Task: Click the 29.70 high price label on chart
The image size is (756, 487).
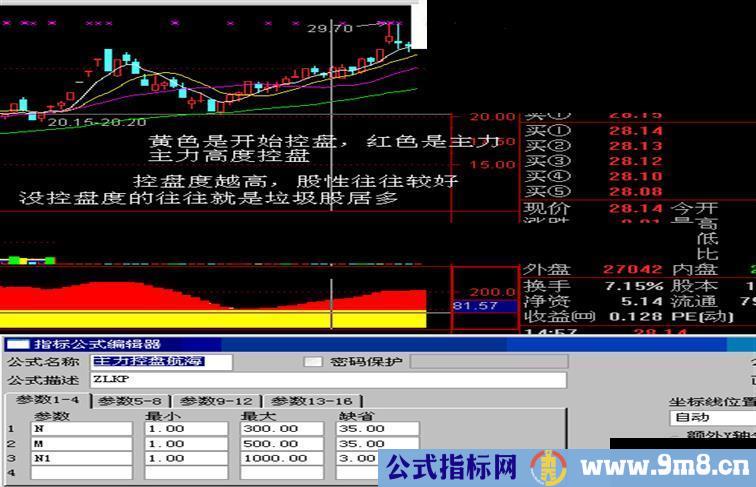Action: coord(329,29)
